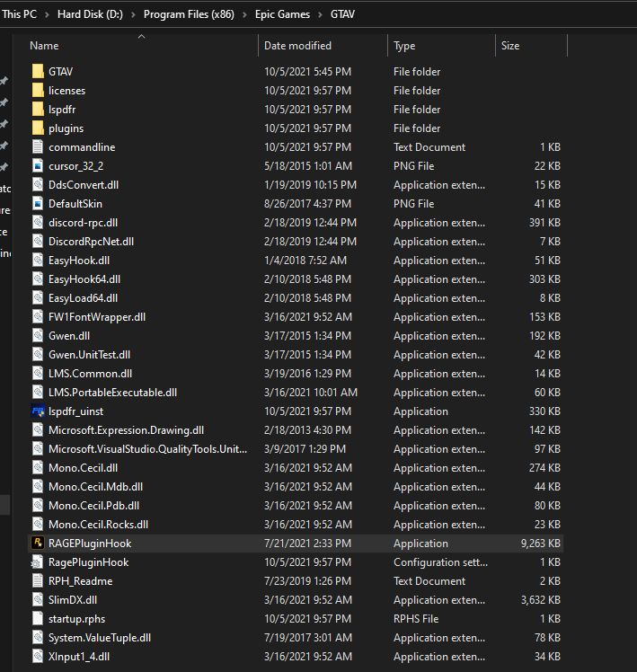This screenshot has height=672, width=637.
Task: Click the 7/21/2021 2:33 PM date
Action: pos(308,544)
